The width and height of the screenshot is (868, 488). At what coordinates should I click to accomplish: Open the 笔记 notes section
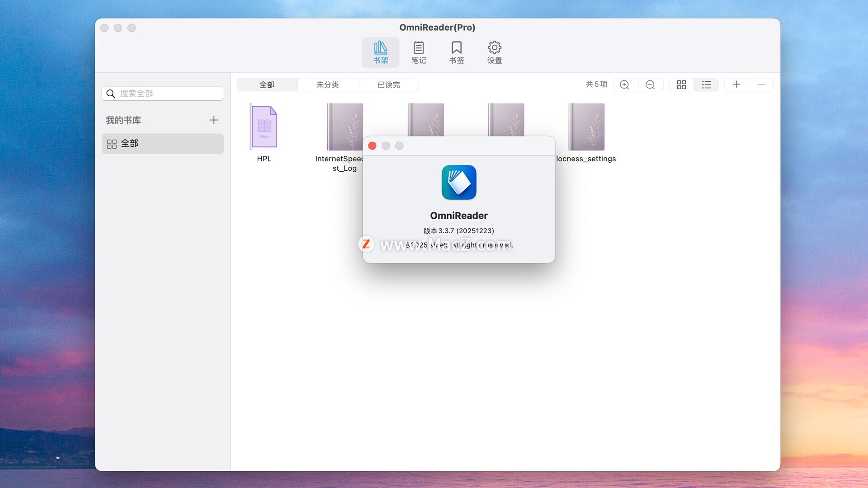point(418,52)
